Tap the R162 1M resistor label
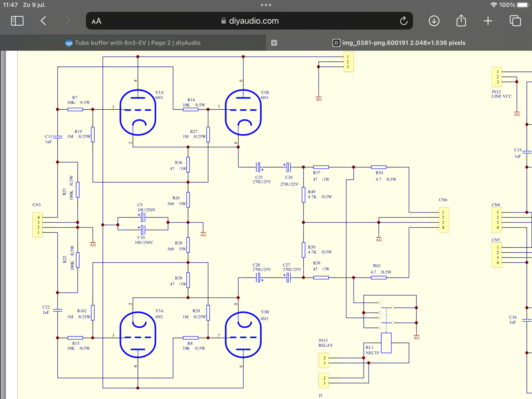The height and width of the screenshot is (399, 532). coord(79,314)
